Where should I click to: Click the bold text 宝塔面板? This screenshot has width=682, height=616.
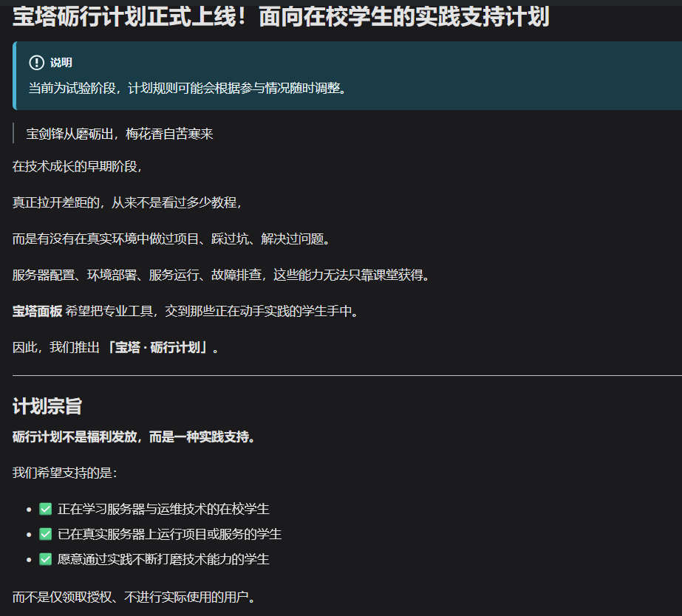point(38,311)
